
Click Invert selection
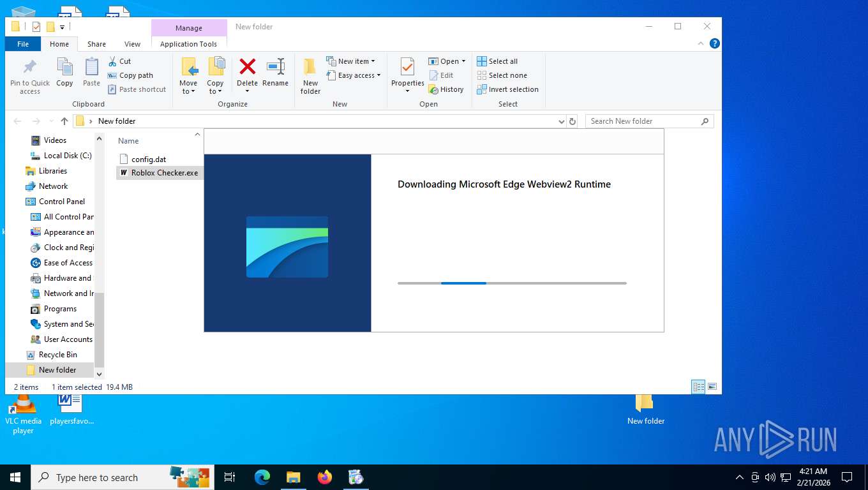click(x=507, y=89)
